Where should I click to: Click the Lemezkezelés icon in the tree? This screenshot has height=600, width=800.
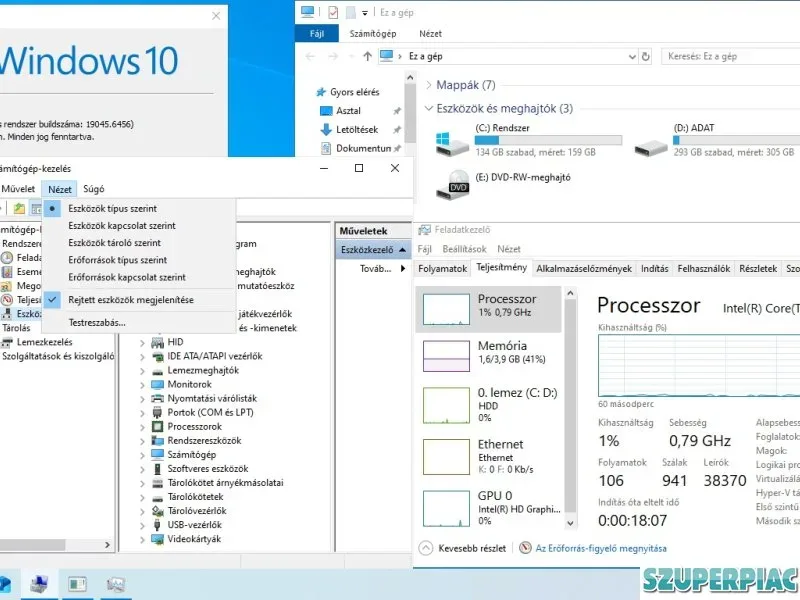click(7, 342)
